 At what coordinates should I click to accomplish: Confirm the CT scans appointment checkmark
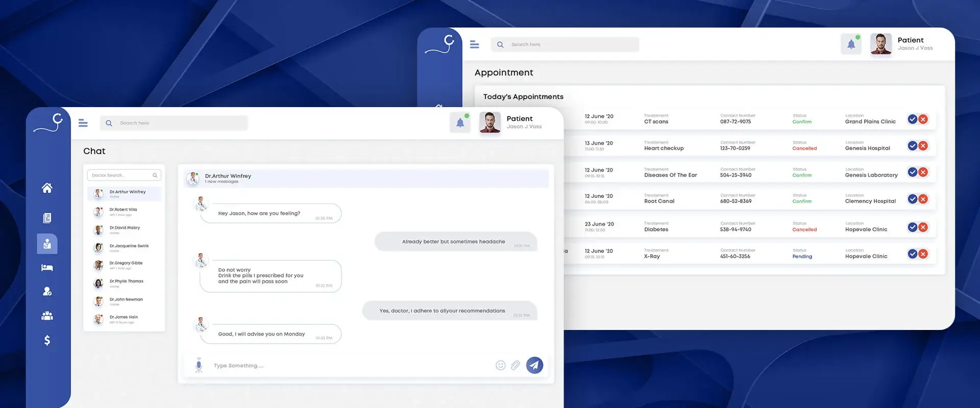tap(913, 119)
